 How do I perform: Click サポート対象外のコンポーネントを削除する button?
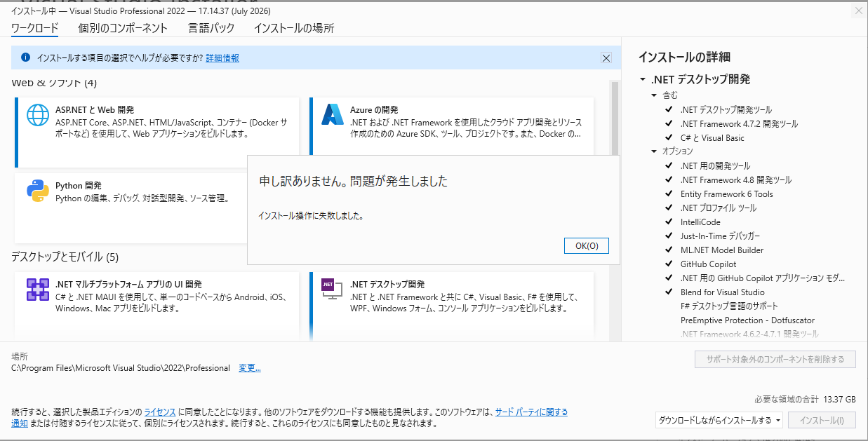pyautogui.click(x=775, y=360)
